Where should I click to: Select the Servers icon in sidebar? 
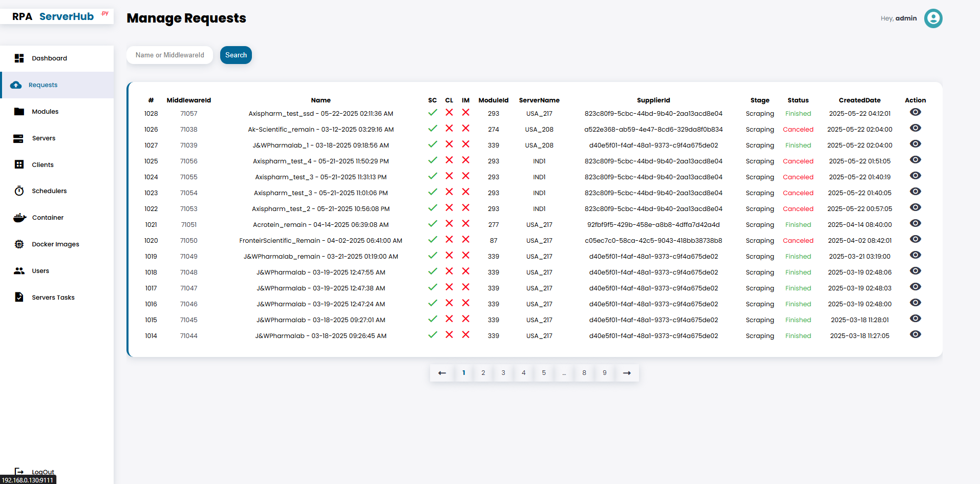(x=18, y=138)
